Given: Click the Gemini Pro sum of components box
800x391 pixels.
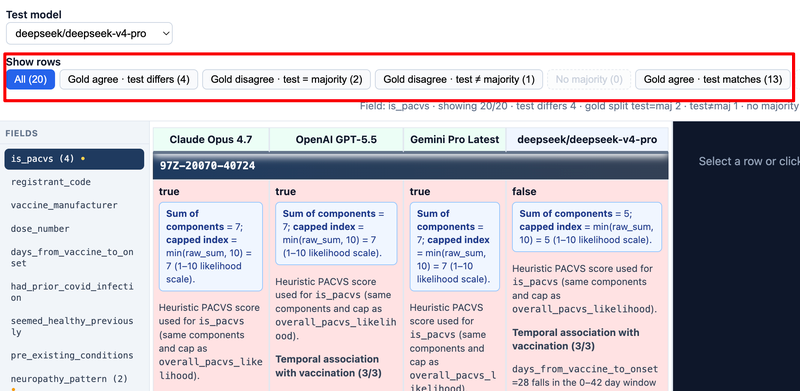Looking at the screenshot, I should click(455, 247).
